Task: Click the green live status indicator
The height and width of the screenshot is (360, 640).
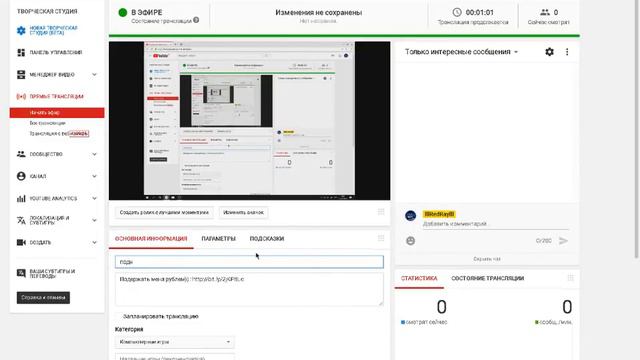Action: (x=122, y=13)
